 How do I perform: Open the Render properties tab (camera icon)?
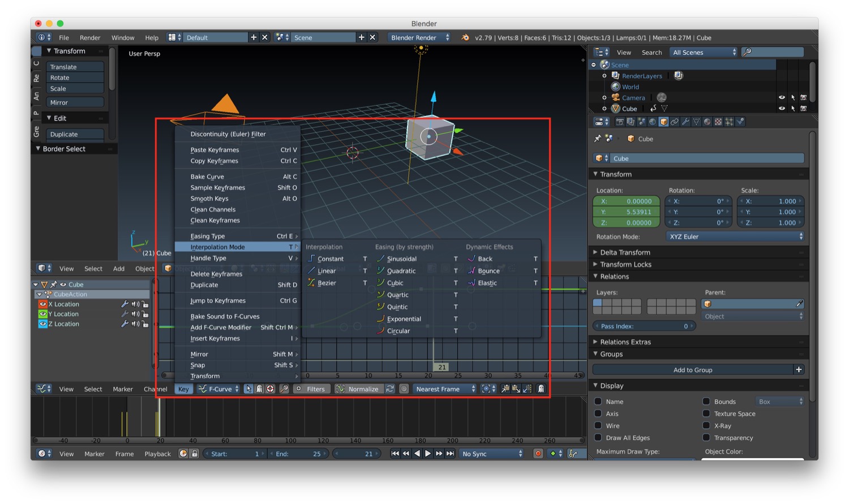[620, 122]
